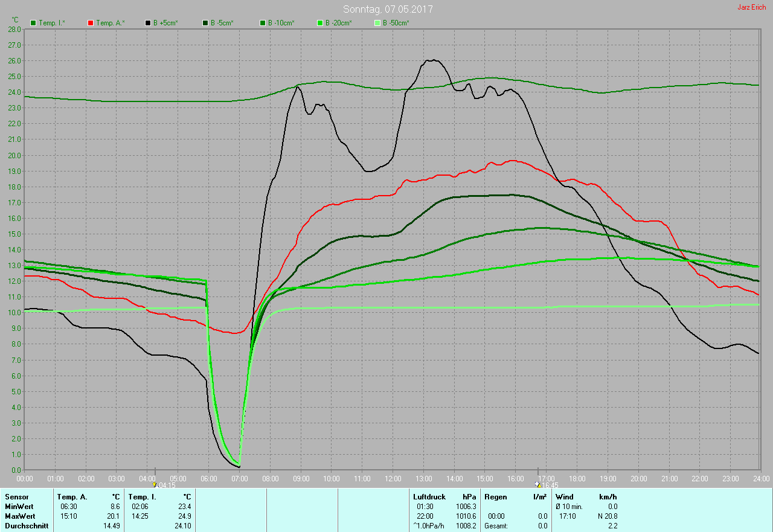Click the pressure trend value 1008.2
773x532 pixels.
[466, 526]
